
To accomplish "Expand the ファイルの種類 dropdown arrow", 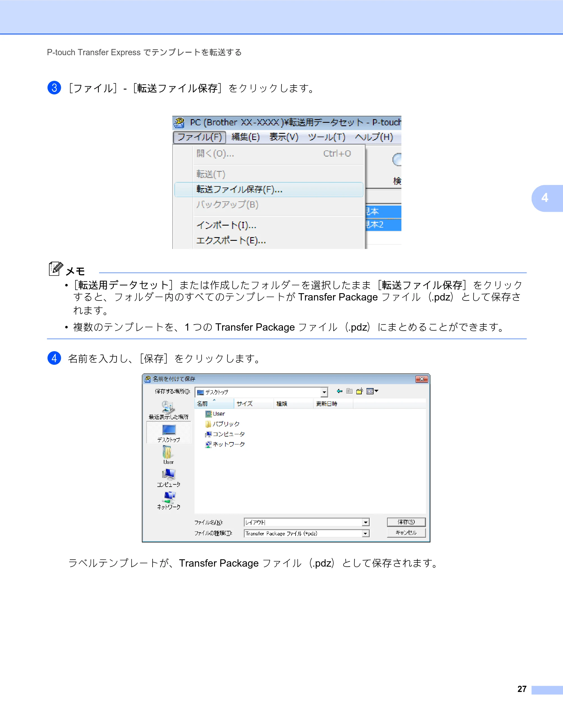I will [365, 534].
